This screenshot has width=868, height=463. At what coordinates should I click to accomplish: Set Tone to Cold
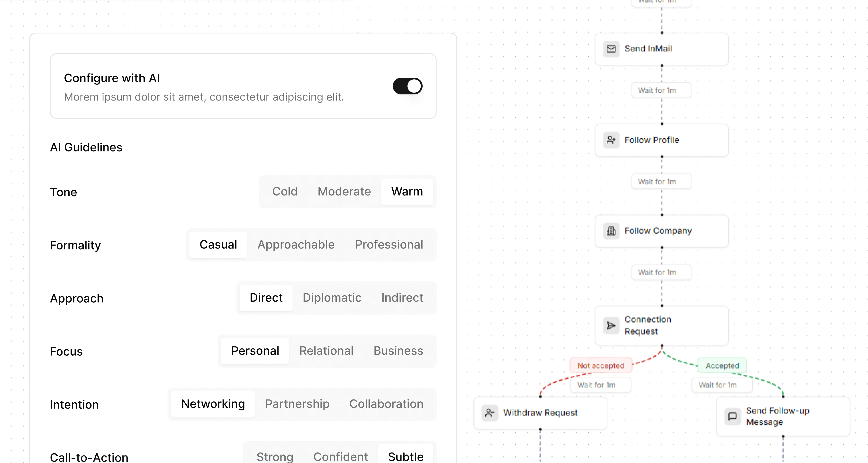click(x=285, y=192)
